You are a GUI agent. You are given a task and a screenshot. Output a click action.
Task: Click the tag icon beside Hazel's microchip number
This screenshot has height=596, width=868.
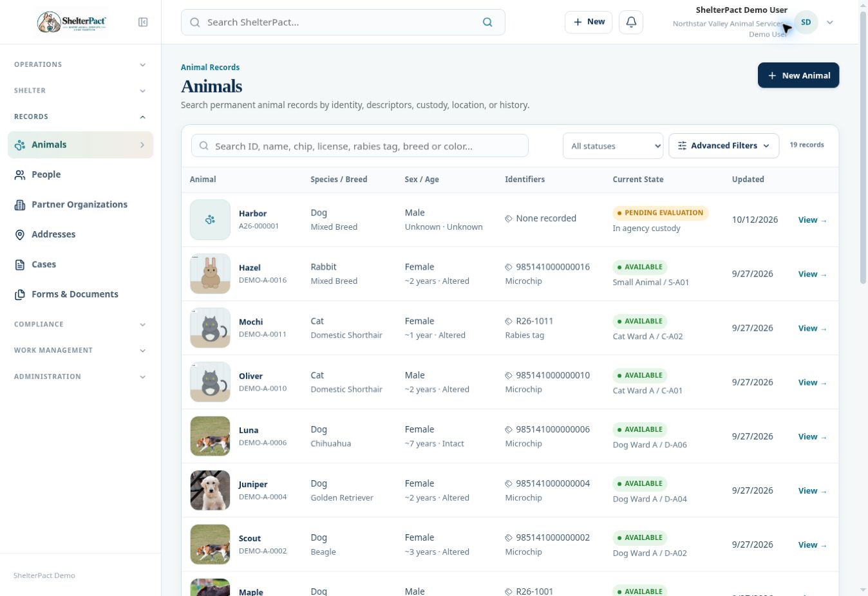[509, 267]
